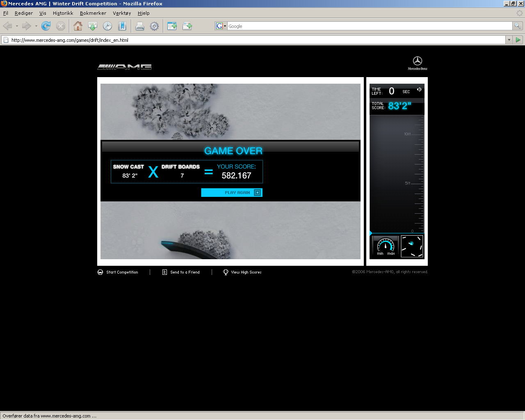Click the Home toolbar icon
525x420 pixels.
tap(78, 26)
